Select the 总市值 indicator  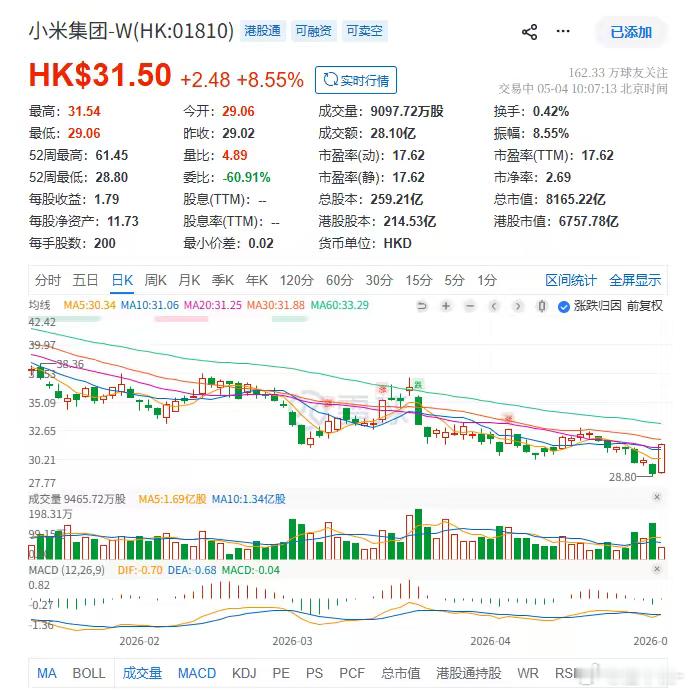[x=401, y=673]
